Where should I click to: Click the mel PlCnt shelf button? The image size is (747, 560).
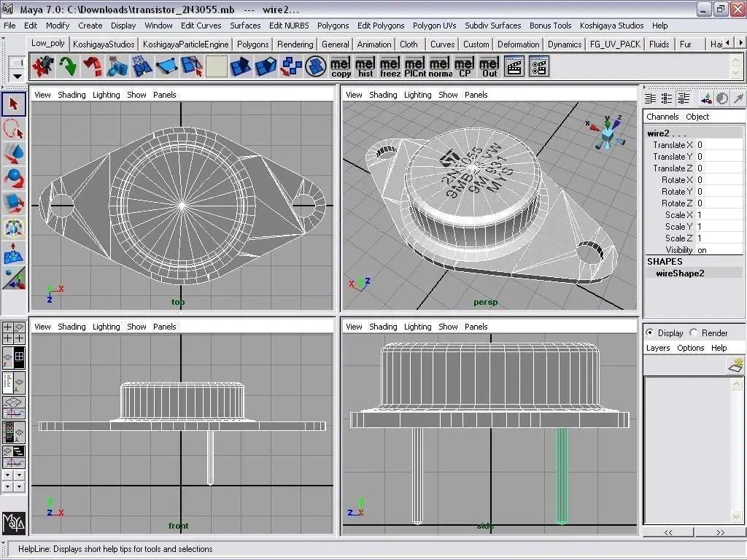[415, 66]
